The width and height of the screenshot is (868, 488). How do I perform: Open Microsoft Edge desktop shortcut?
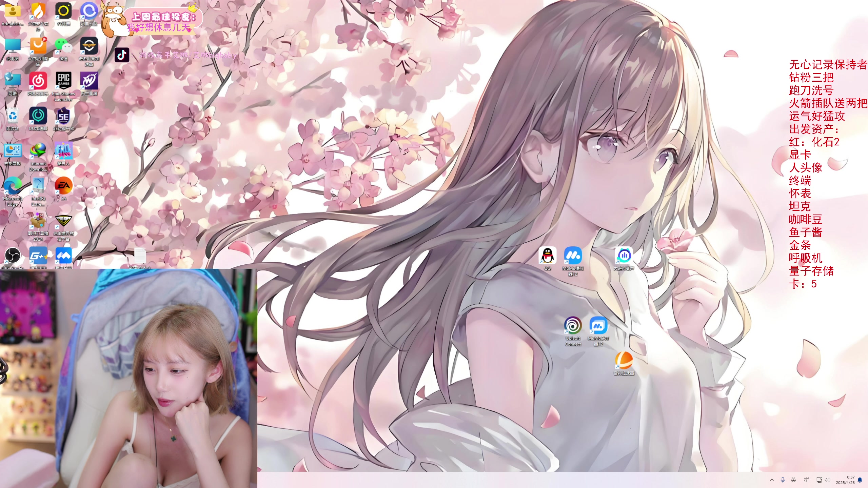(x=13, y=192)
